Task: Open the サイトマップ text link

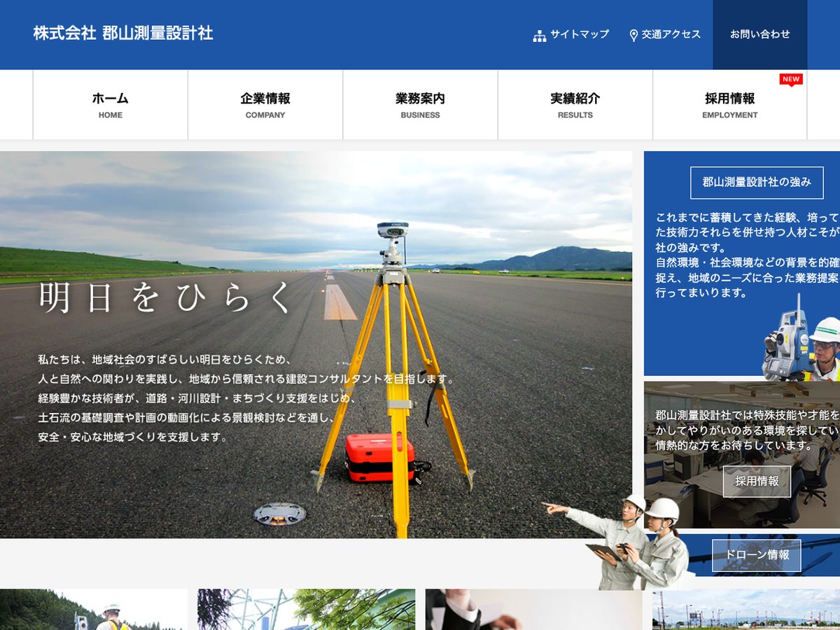Action: pos(579,34)
